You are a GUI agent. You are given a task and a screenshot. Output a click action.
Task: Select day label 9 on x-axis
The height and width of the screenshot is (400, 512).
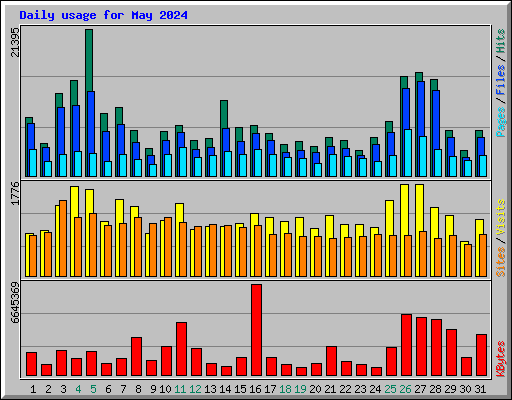point(153,389)
